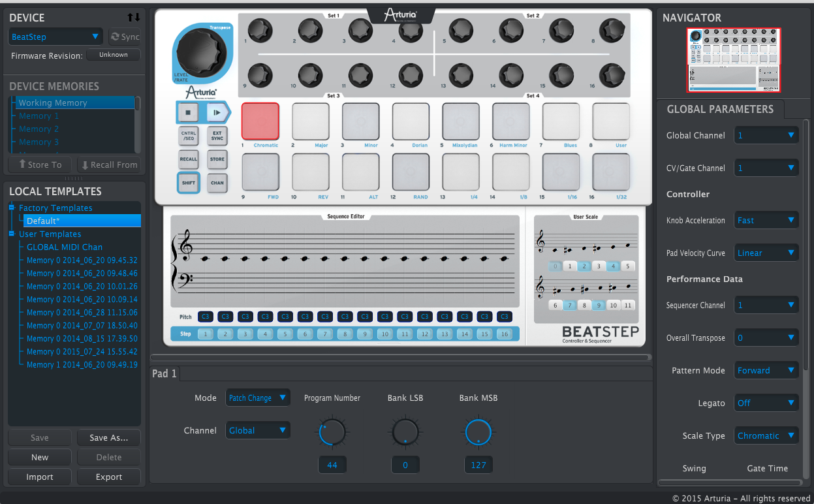Screen dimensions: 814x504
Task: Select encoder knob 8
Action: [611, 30]
